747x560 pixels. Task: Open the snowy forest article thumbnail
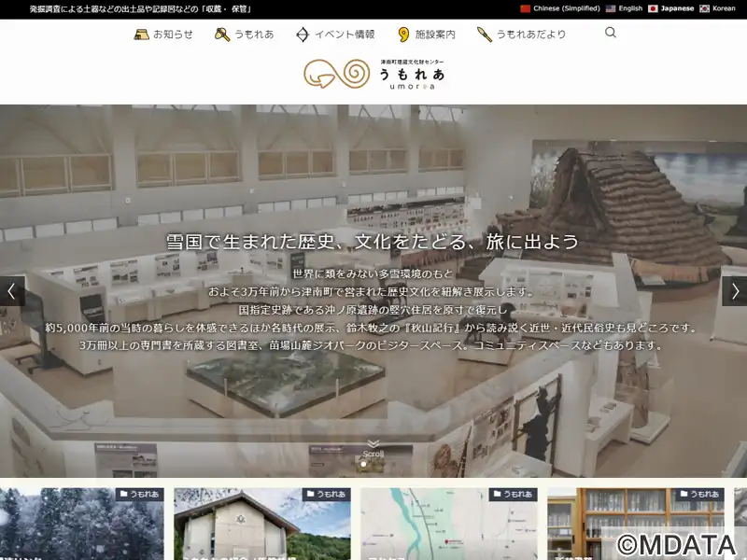pos(82,524)
